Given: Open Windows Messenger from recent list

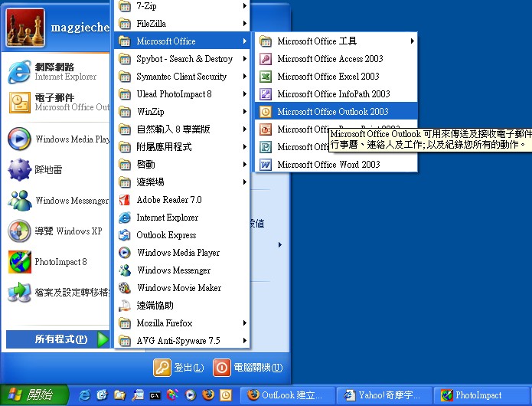Looking at the screenshot, I should tap(57, 200).
